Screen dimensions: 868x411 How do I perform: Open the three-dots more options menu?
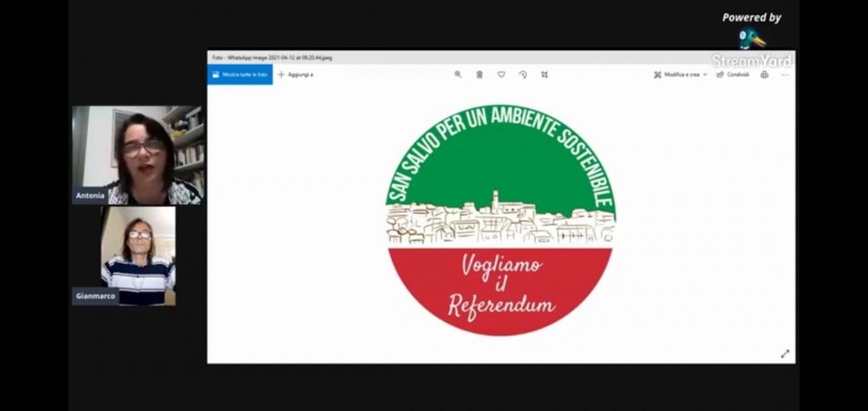785,75
